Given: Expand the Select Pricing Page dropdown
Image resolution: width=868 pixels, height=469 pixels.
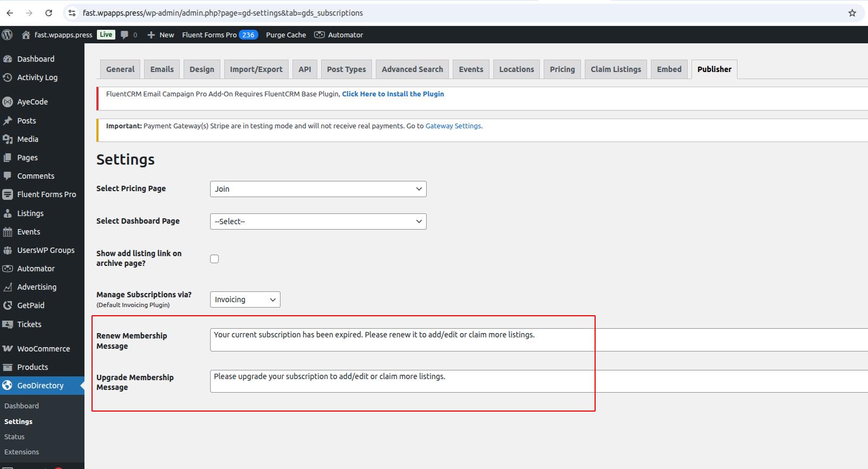Looking at the screenshot, I should pyautogui.click(x=318, y=189).
